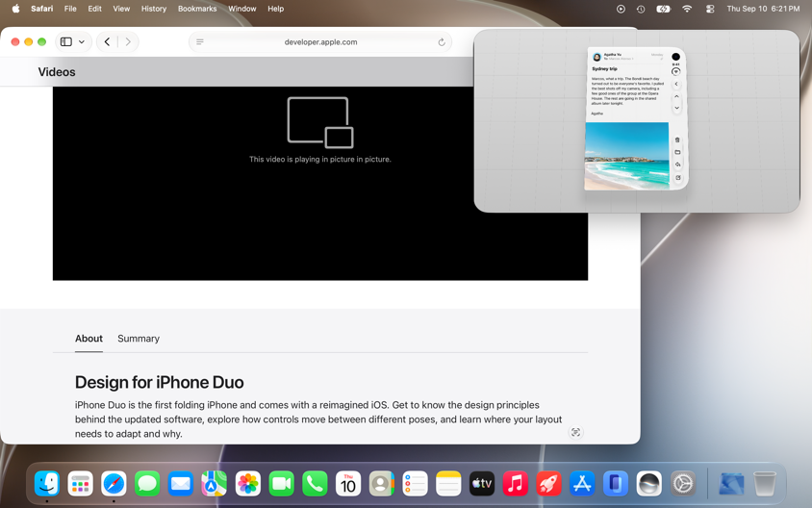Open the Edit menu
Viewport: 812px width, 508px height.
(95, 9)
